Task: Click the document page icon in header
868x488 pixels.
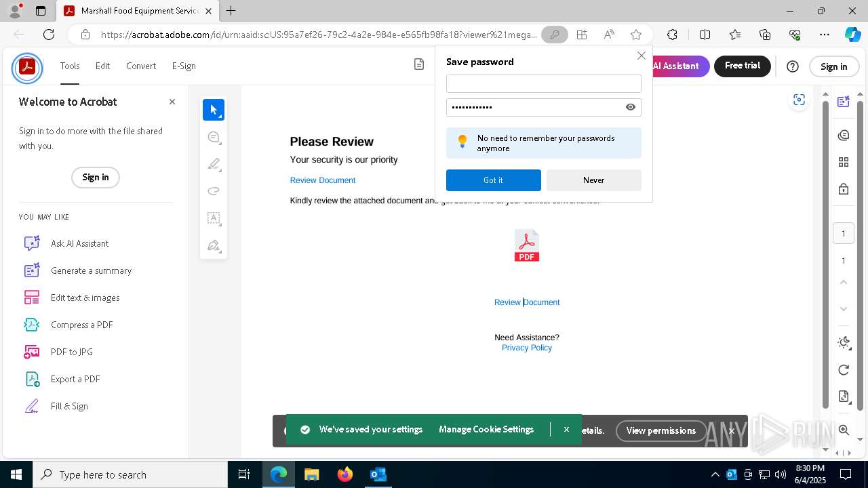Action: pos(419,64)
